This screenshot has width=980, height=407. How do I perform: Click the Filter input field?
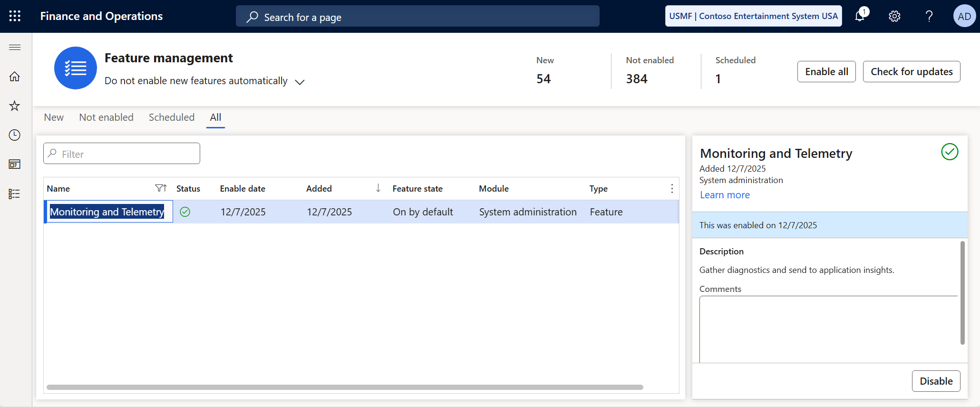[122, 154]
